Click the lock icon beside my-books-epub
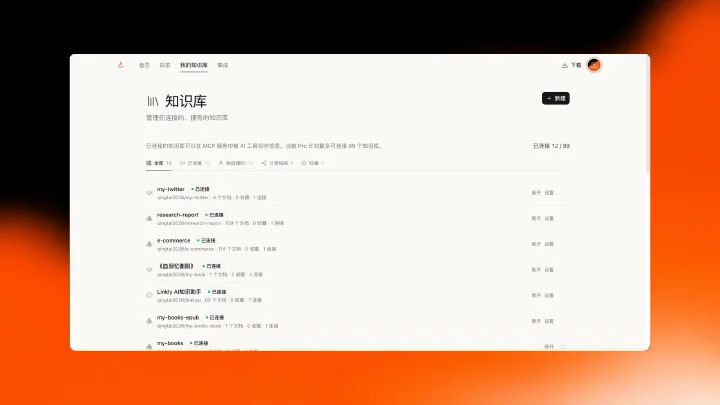The width and height of the screenshot is (720, 405). [149, 321]
